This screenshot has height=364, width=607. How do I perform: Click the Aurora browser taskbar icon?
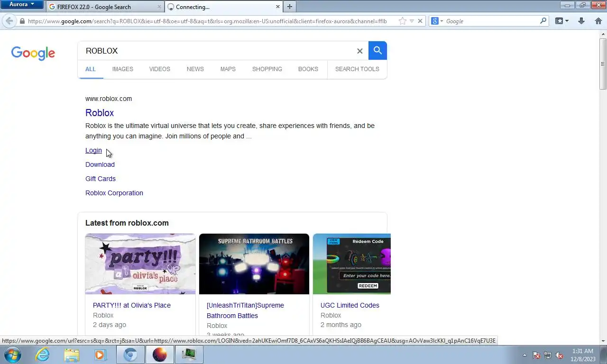point(160,355)
